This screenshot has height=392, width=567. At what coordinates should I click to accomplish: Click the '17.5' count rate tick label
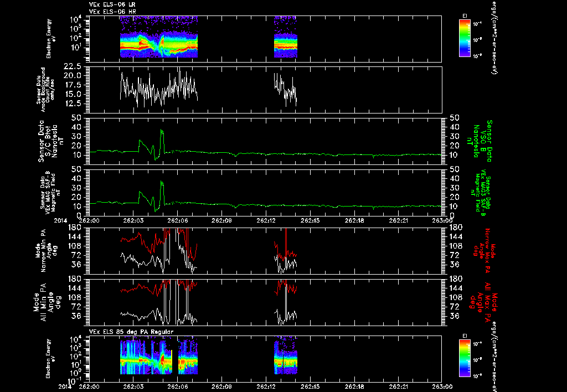point(73,85)
